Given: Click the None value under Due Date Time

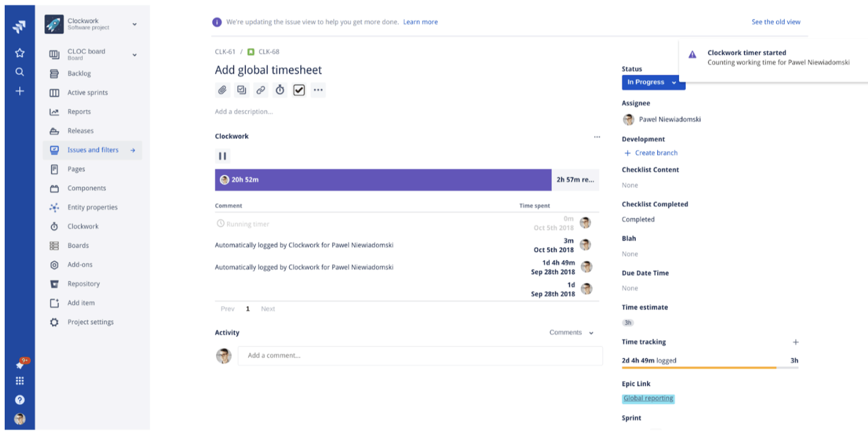Looking at the screenshot, I should point(630,288).
